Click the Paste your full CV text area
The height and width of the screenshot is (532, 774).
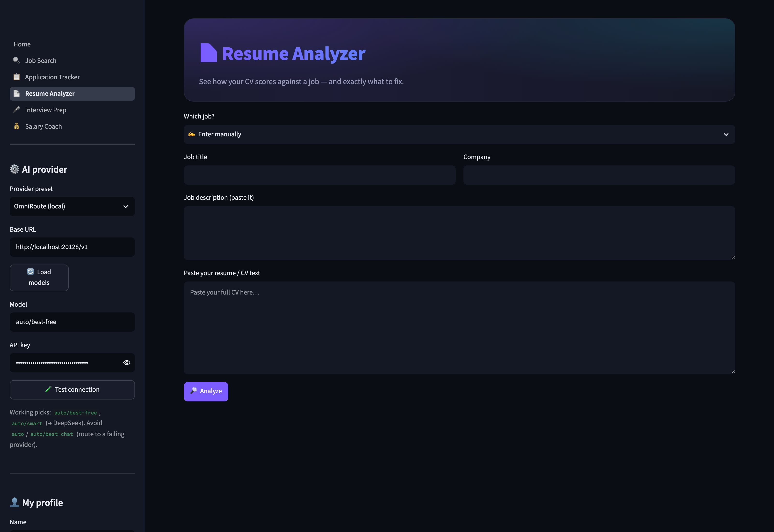pos(459,328)
